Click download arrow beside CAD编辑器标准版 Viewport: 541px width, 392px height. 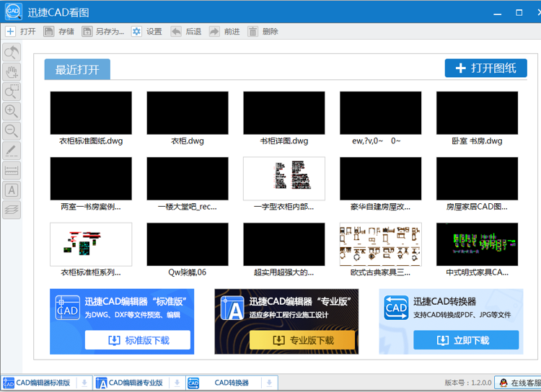tap(84, 383)
